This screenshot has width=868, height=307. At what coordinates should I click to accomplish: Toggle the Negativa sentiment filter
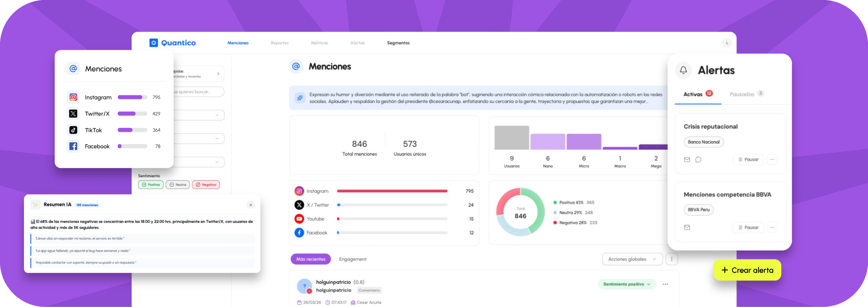point(206,185)
